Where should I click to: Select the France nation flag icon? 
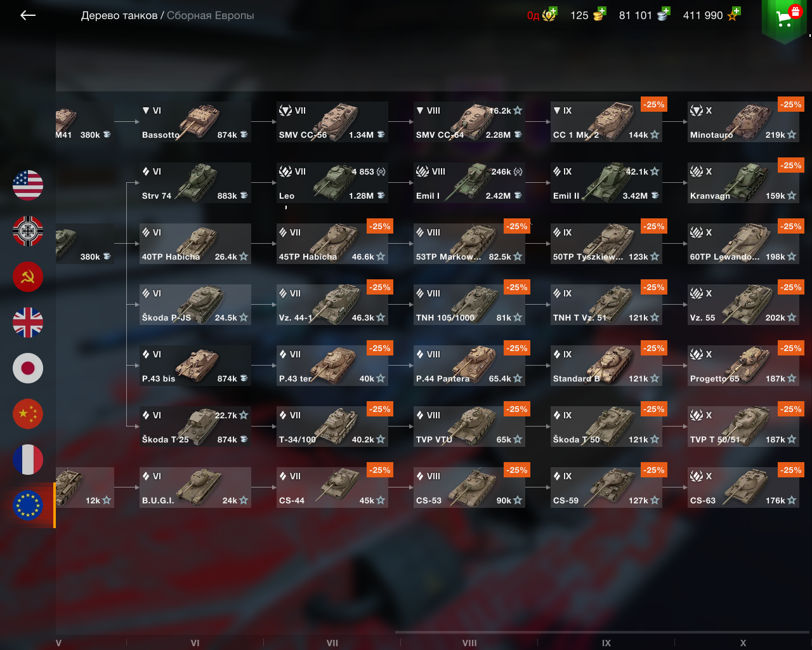click(x=28, y=460)
